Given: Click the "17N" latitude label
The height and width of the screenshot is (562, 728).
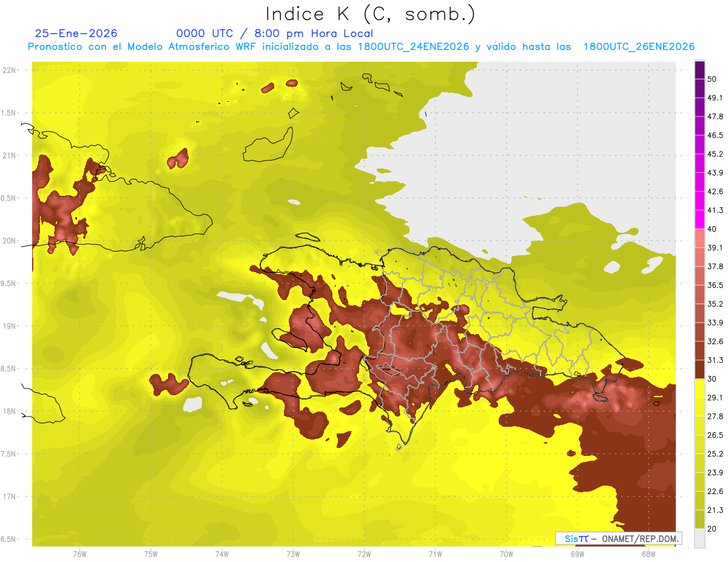Looking at the screenshot, I should pyautogui.click(x=10, y=497).
